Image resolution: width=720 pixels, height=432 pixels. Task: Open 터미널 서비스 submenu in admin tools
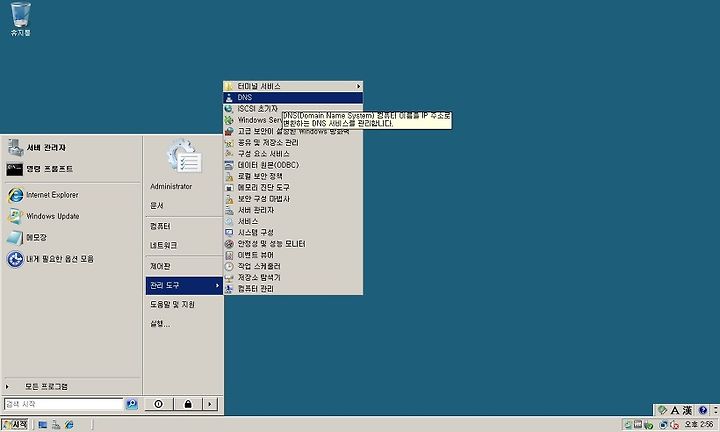coord(293,86)
